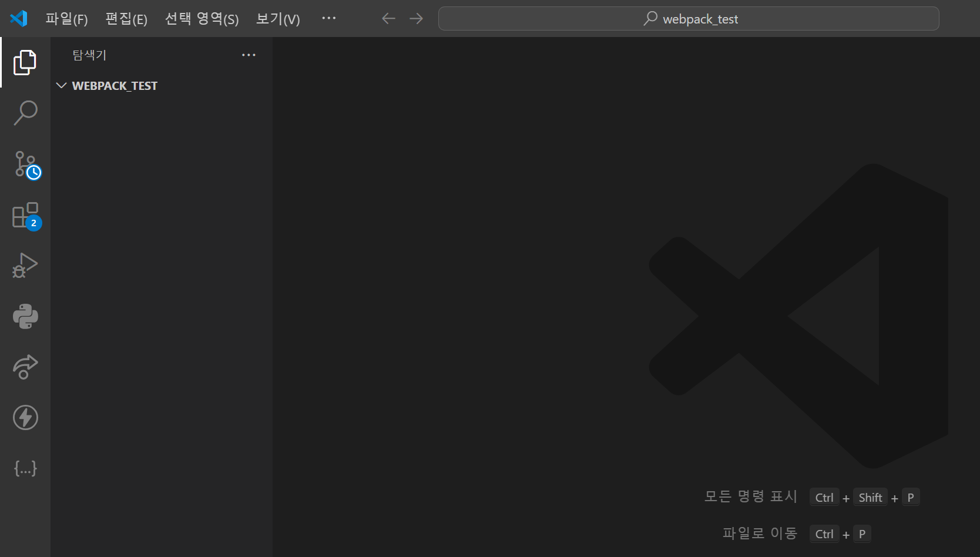Click the VS Code logo in title bar

coord(19,18)
